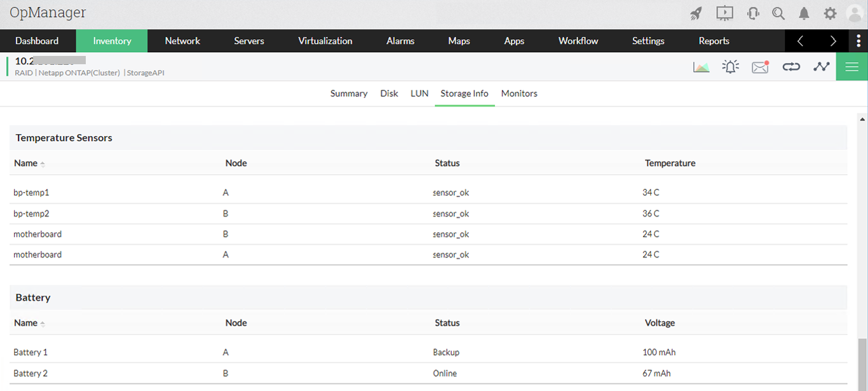The height and width of the screenshot is (391, 868).
Task: Click the rocket quick-start icon
Action: coord(696,13)
